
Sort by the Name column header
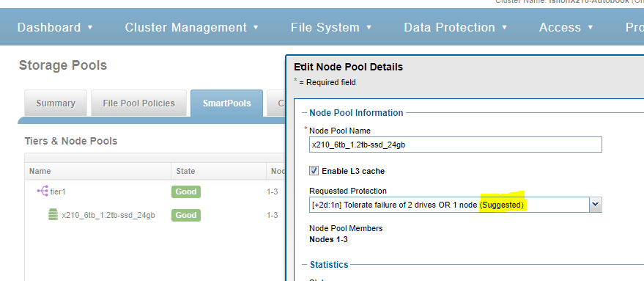coord(97,171)
